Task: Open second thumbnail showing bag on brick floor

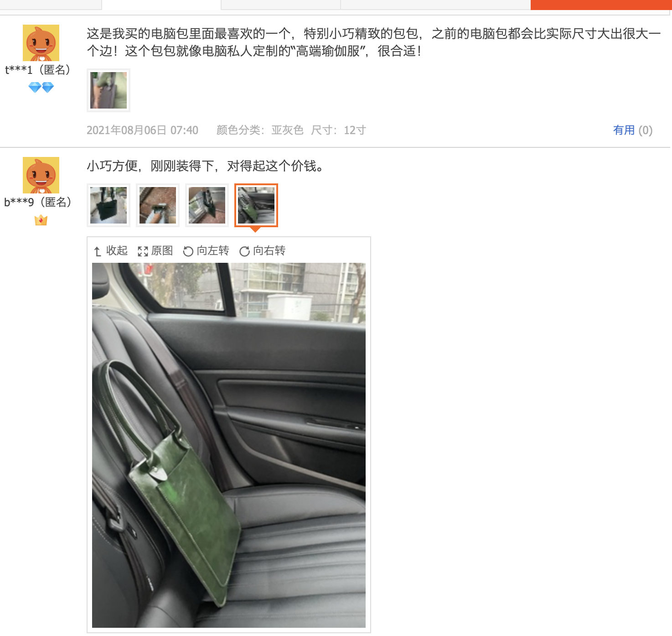Action: 158,205
